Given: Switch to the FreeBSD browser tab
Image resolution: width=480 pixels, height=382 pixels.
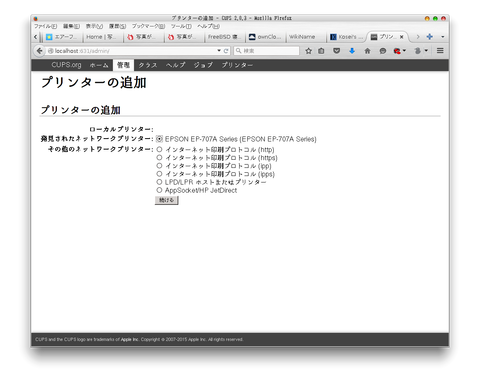Looking at the screenshot, I should pos(224,37).
